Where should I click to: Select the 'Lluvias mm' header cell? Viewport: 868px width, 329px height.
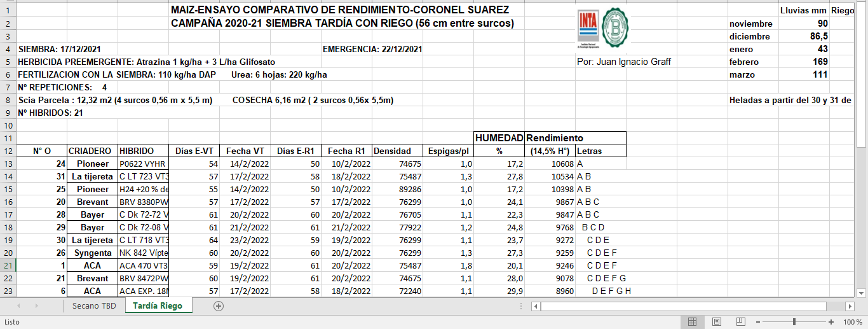[803, 11]
